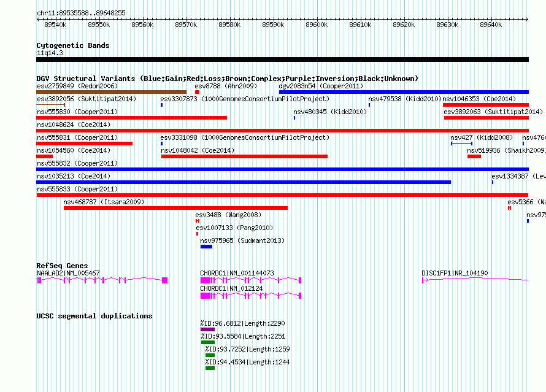Open nsv1054560 (Coe2014) variant label
Screen dimensions: 546x392
pyautogui.click(x=74, y=150)
